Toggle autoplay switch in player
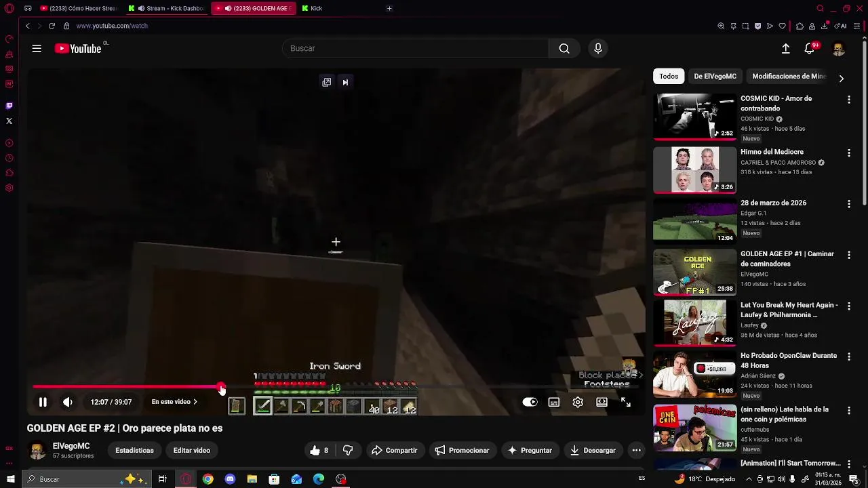 pos(530,402)
